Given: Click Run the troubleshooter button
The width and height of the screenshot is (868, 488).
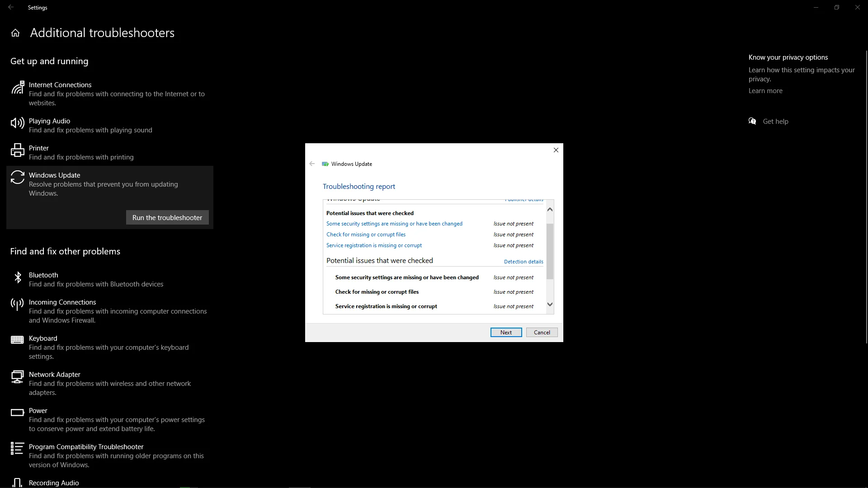Looking at the screenshot, I should tap(167, 217).
